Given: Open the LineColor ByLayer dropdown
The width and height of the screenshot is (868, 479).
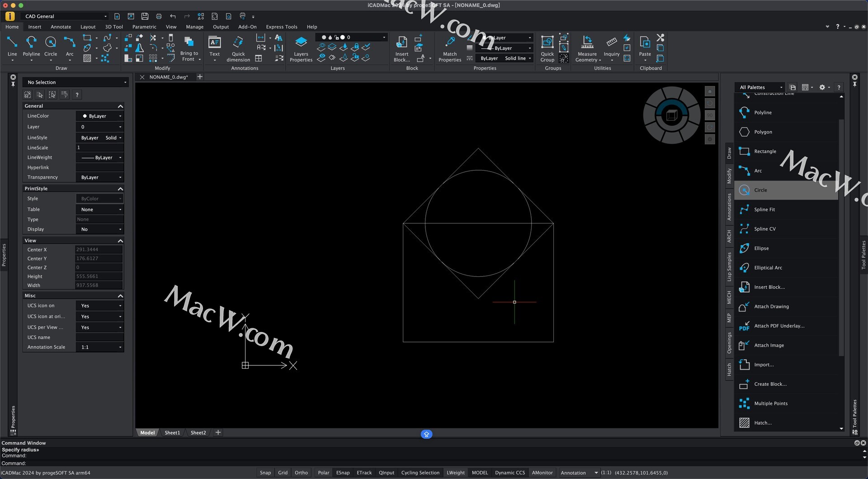Looking at the screenshot, I should click(x=100, y=116).
